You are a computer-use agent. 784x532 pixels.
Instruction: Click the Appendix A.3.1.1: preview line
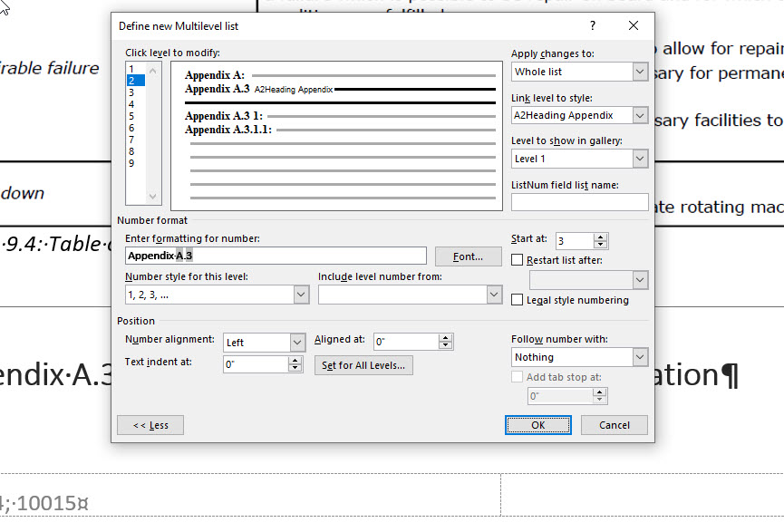[x=340, y=130]
